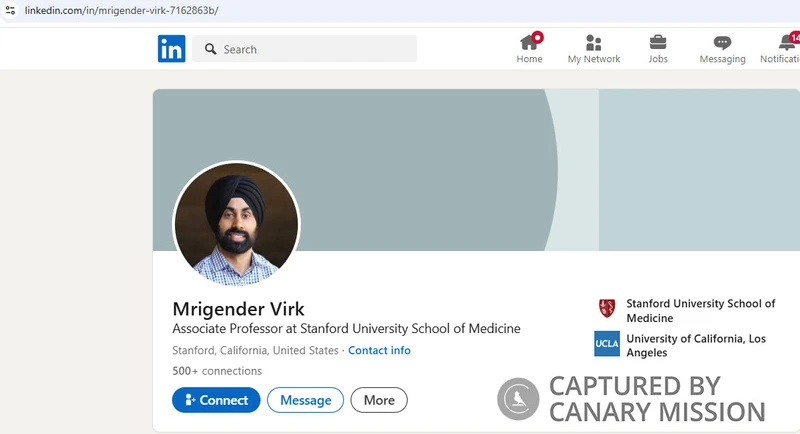
Task: Open Mrigender Virk's profile photo
Action: pos(236,223)
